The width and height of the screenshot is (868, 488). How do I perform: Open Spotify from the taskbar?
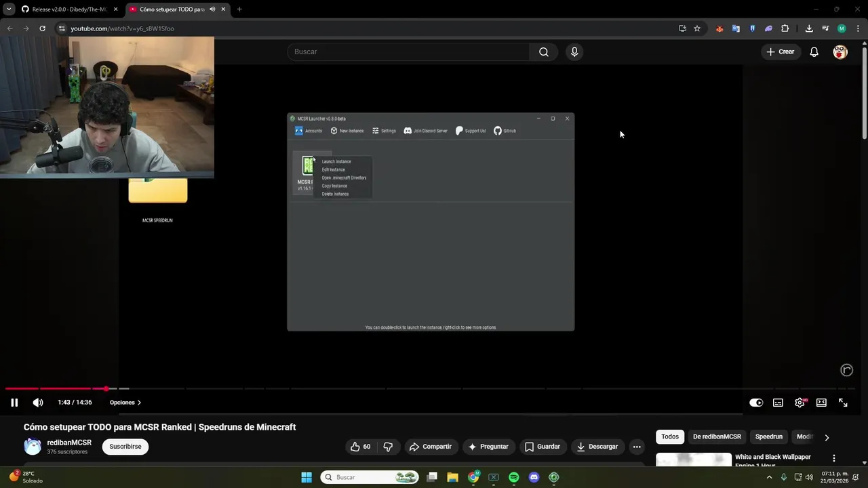pyautogui.click(x=514, y=478)
